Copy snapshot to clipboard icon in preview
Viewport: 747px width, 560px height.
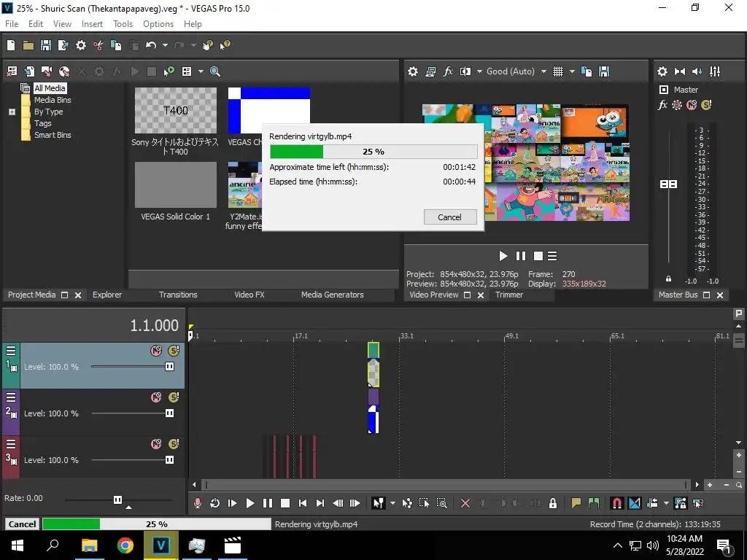click(x=587, y=71)
